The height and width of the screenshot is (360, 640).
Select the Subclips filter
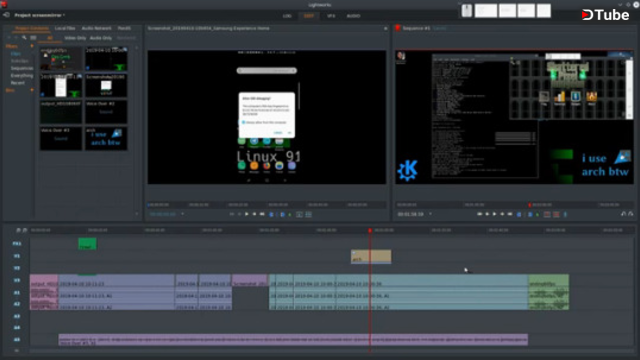[x=20, y=61]
